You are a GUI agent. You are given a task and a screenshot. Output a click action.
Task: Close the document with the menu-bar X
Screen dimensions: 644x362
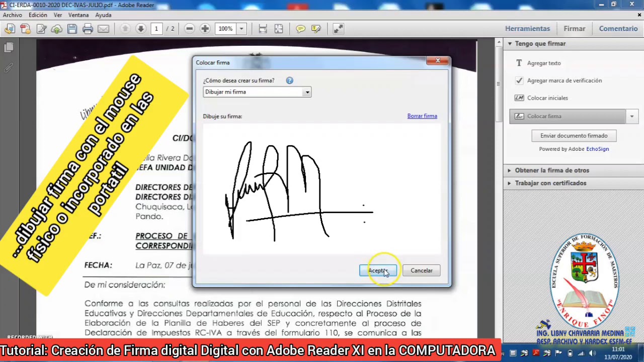tap(640, 15)
